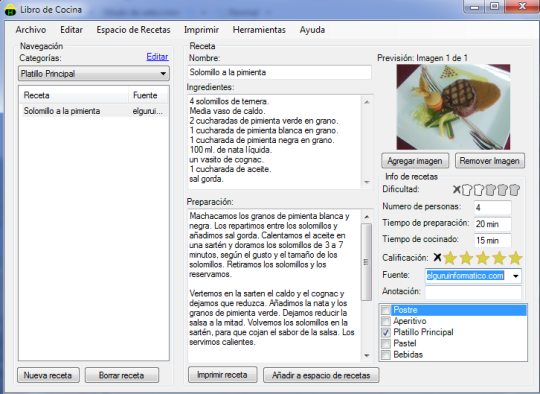Image resolution: width=540 pixels, height=394 pixels.
Task: Open the Herramientas menu
Action: coord(259,30)
